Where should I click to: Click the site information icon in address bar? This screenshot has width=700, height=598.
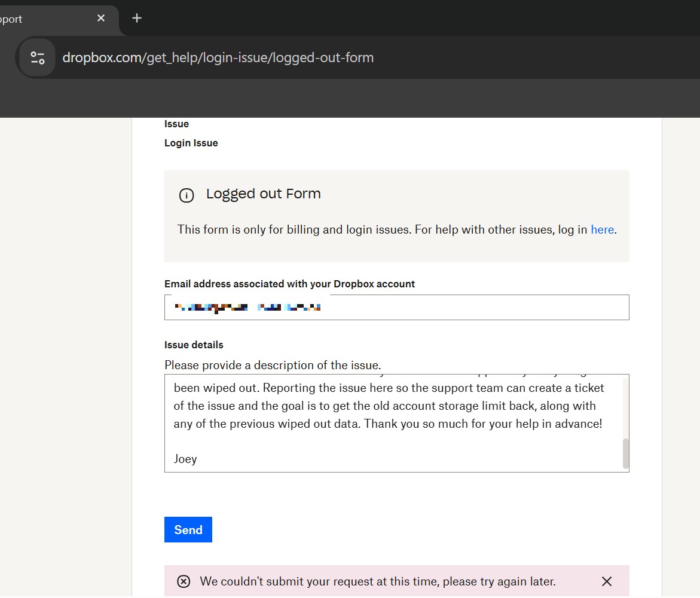(x=37, y=58)
